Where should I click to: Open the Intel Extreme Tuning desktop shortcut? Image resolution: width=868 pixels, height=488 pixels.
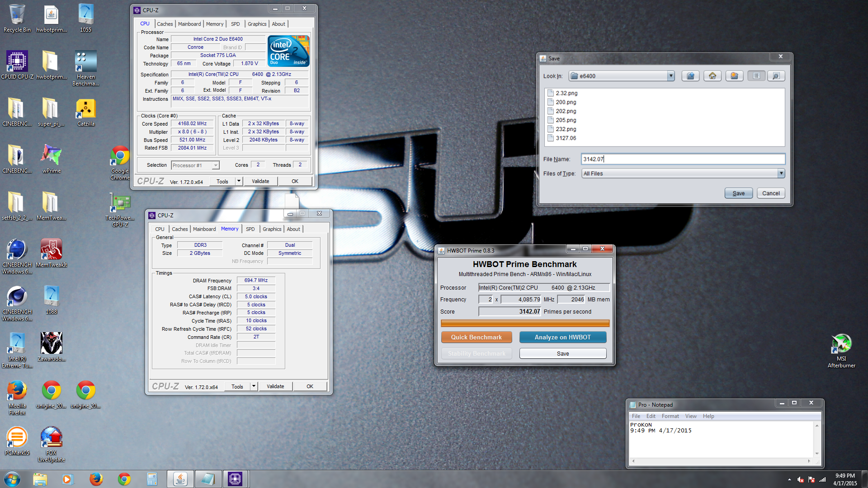pos(17,350)
